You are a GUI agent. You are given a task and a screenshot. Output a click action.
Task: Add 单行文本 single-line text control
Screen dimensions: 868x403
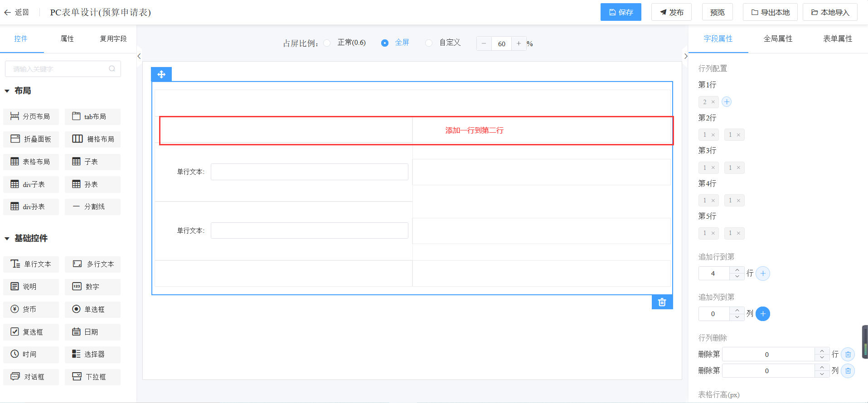click(31, 264)
